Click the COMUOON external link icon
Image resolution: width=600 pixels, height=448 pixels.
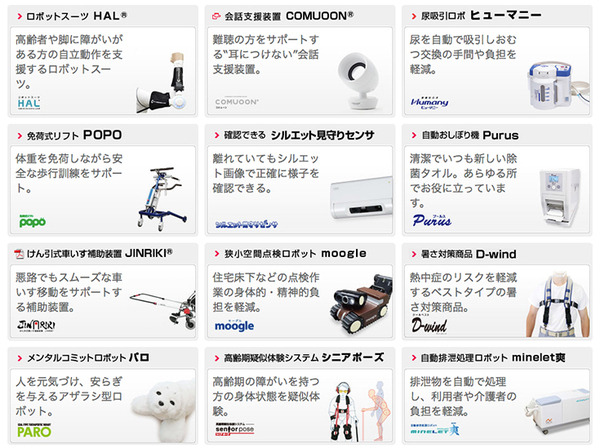pos(216,16)
